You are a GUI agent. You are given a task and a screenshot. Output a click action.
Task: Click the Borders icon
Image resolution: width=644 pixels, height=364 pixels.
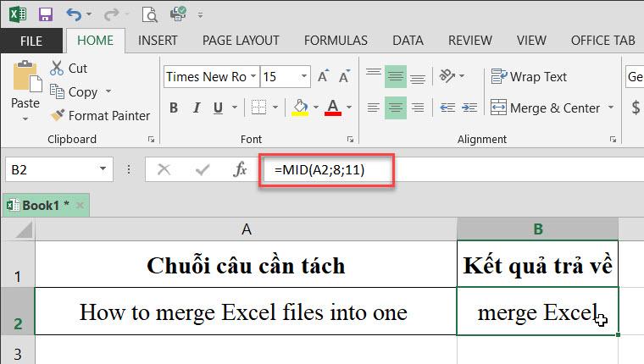pos(258,108)
